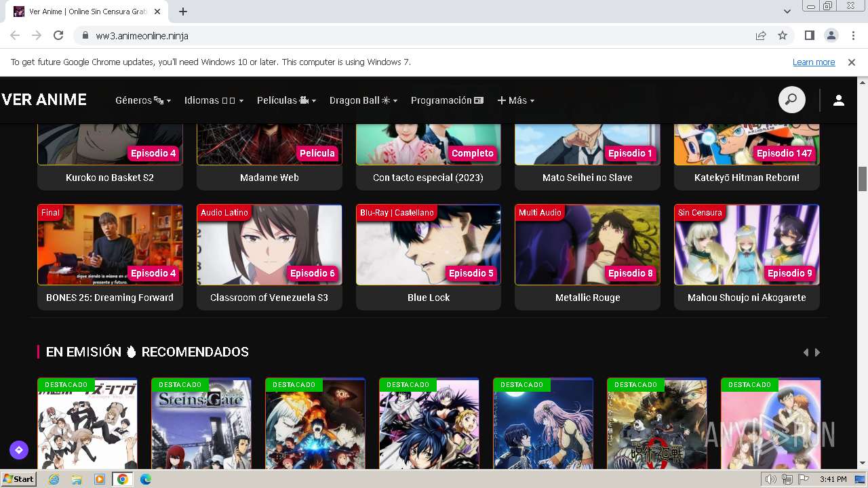The height and width of the screenshot is (488, 868).
Task: Share this page icon in address bar
Action: 761,35
